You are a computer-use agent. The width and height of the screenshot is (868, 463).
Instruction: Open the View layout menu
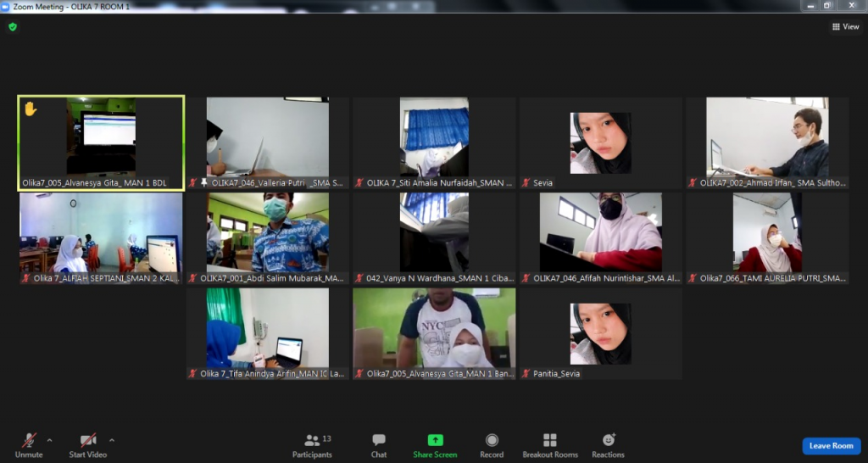[x=845, y=27]
